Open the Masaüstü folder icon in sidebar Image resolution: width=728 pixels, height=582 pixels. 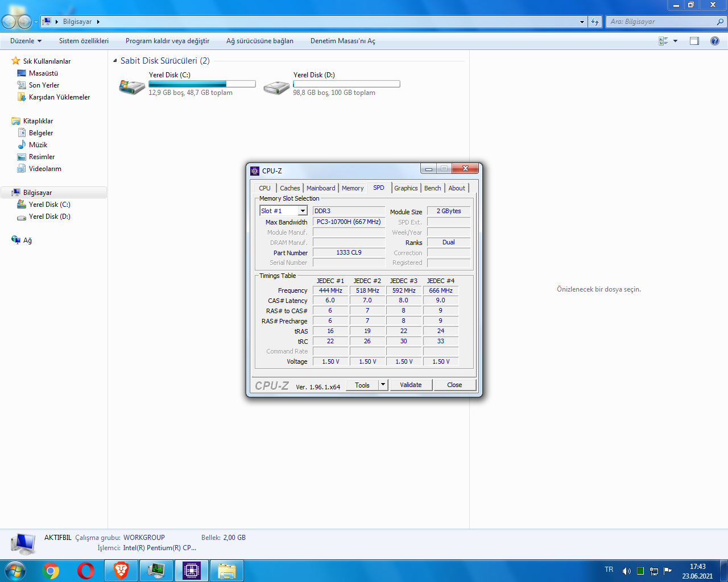22,73
